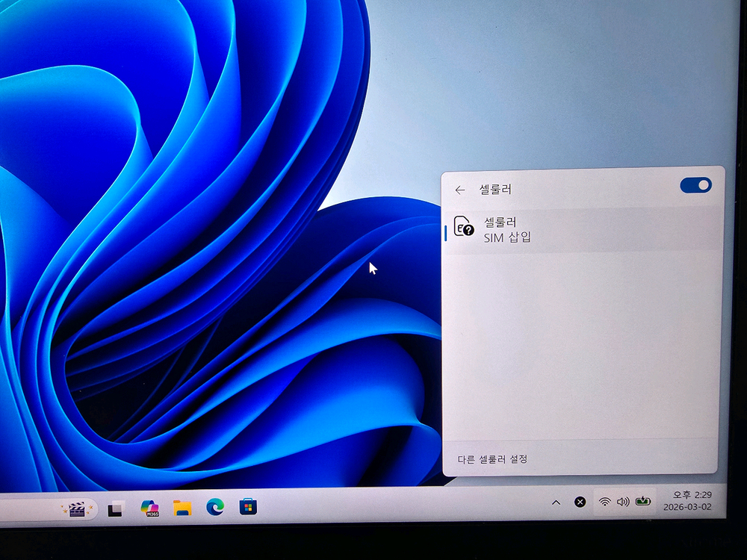
Task: Click the speaker volume tray icon
Action: click(x=622, y=501)
